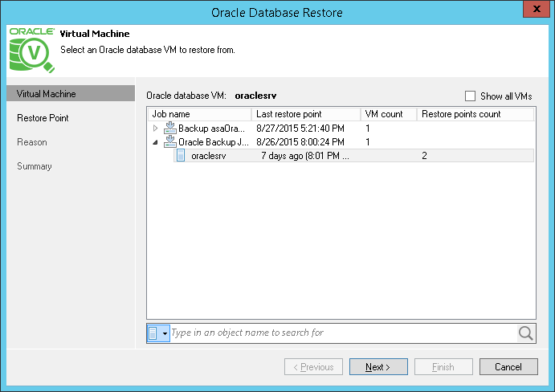This screenshot has height=392, width=555.
Task: Click the search magnifier icon
Action: 525,333
